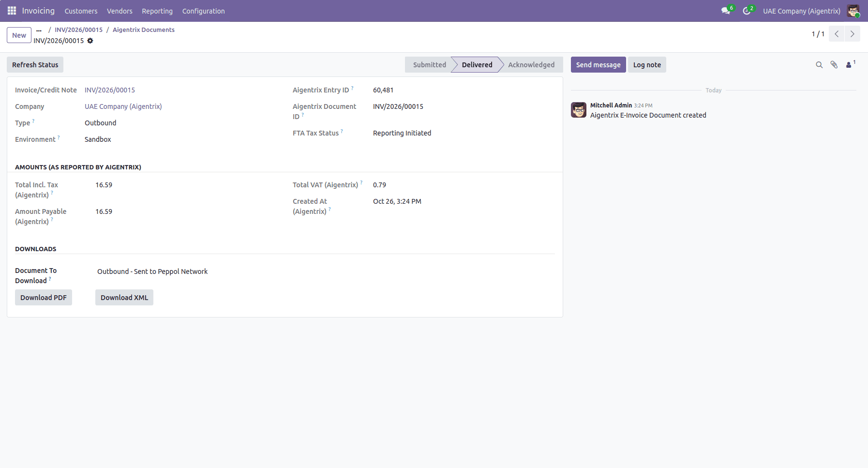The width and height of the screenshot is (868, 468).
Task: Click the New button
Action: 19,35
